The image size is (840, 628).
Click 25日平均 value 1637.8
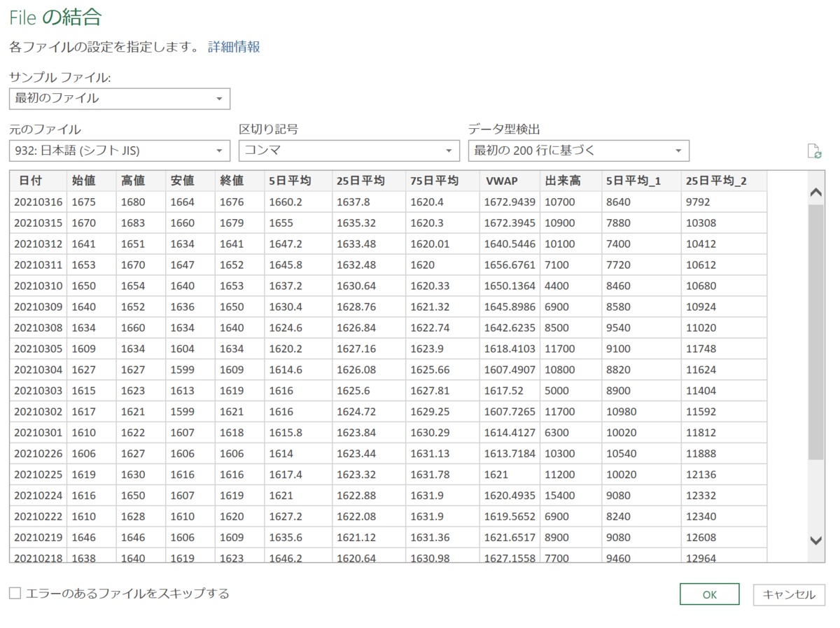[x=370, y=202]
